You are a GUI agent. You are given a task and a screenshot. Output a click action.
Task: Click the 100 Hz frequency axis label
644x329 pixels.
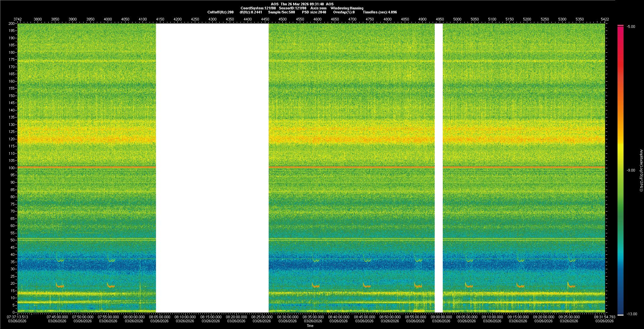[x=12, y=168]
